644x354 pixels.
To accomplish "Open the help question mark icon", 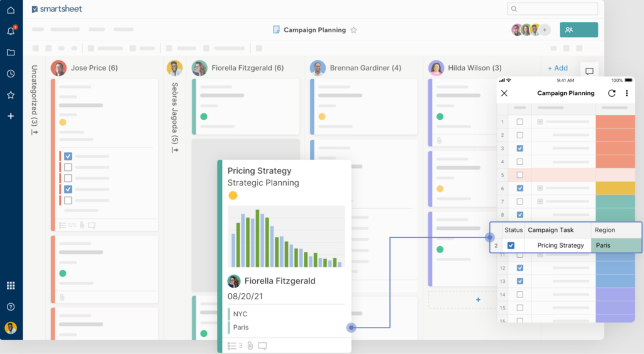I will (11, 307).
